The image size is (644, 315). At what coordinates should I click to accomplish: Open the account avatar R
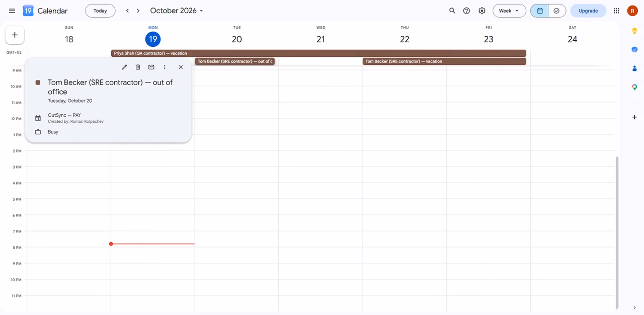pos(632,11)
